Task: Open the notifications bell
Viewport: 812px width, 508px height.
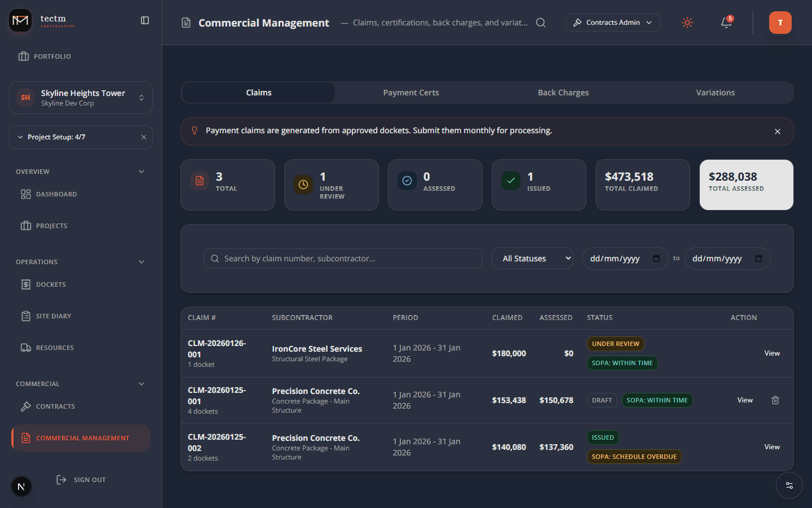Action: (x=726, y=23)
